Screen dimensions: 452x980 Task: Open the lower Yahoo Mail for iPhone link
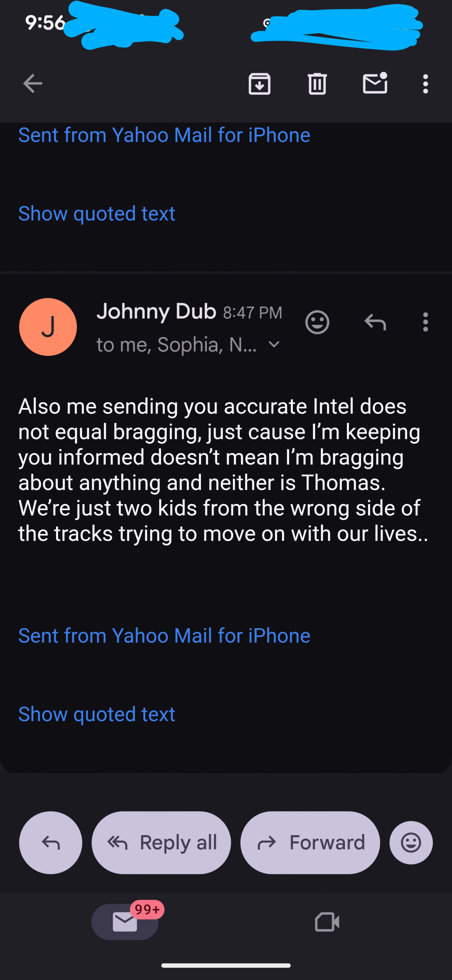point(164,636)
